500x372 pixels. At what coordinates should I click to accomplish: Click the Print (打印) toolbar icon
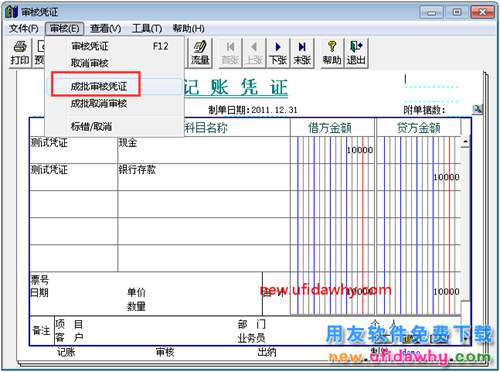[x=20, y=53]
